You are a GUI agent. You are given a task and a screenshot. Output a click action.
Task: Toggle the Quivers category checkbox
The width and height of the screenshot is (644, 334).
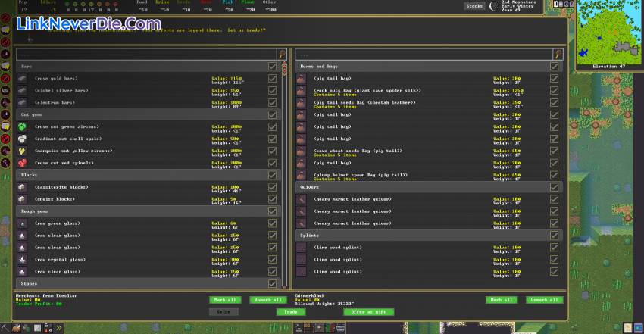tap(554, 187)
